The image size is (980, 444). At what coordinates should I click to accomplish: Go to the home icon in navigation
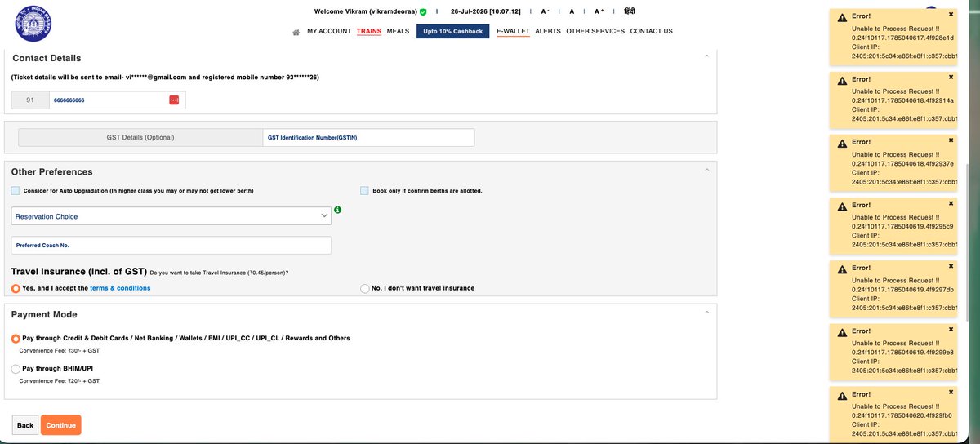tap(296, 32)
